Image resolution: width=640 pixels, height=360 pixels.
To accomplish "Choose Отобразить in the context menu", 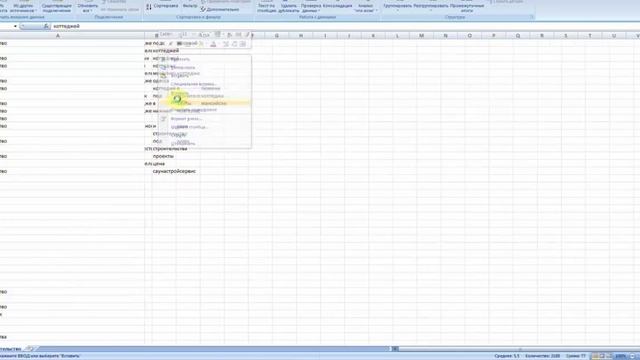I will (205, 143).
